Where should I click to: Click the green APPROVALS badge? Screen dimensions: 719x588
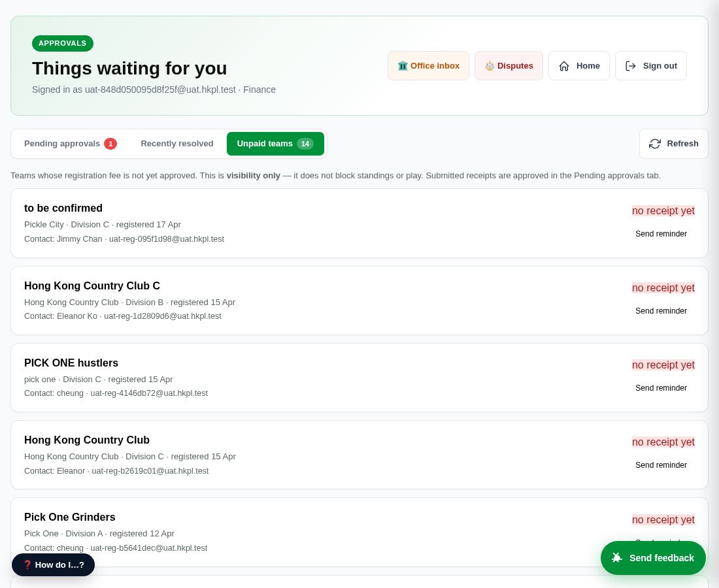click(62, 43)
